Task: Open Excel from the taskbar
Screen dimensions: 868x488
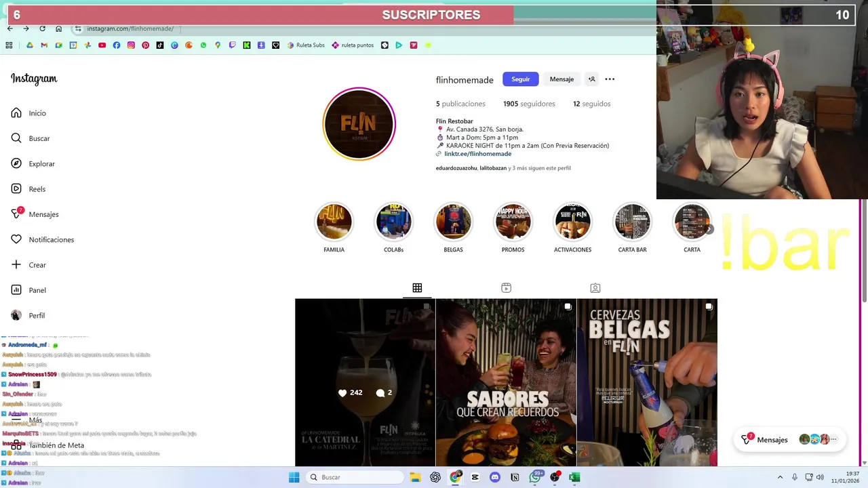Action: tap(574, 477)
